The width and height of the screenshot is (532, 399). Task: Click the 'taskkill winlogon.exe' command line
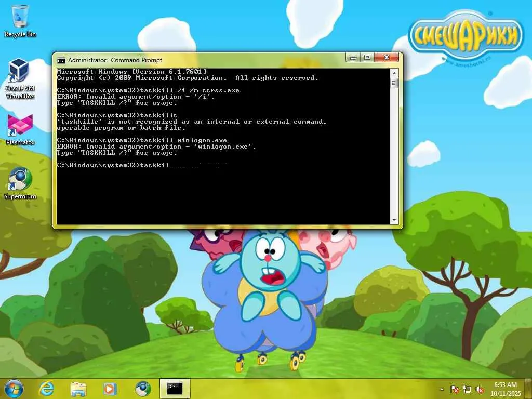coord(142,140)
